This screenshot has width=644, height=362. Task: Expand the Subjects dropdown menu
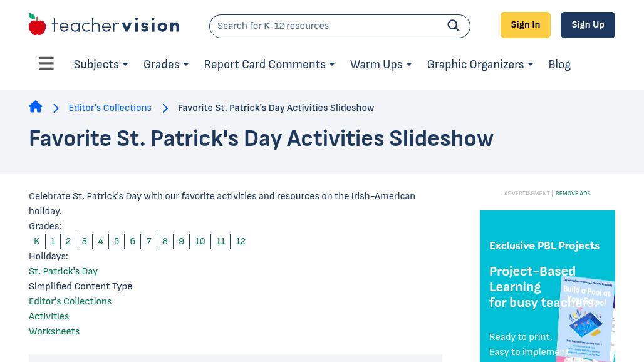pos(100,65)
